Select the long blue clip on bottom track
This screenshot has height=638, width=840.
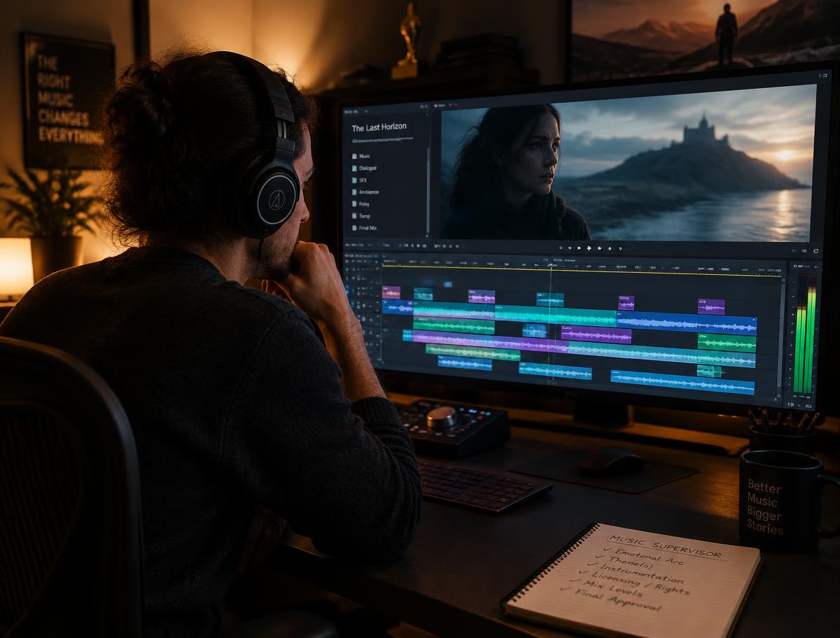[x=682, y=383]
